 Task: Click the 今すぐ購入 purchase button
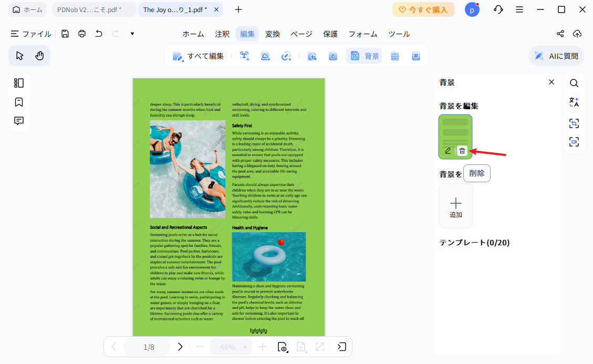pyautogui.click(x=423, y=9)
